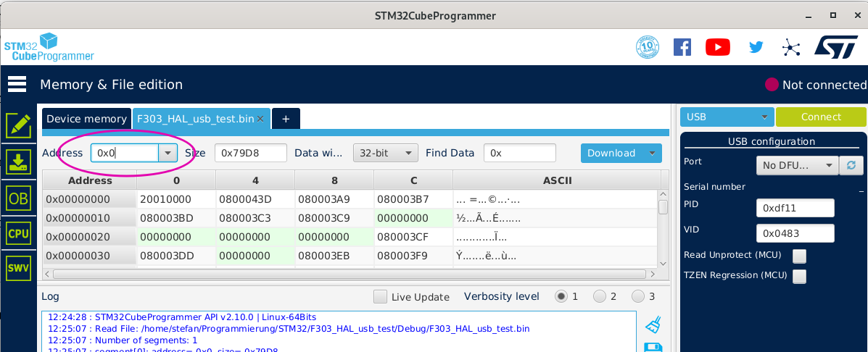Select verbosity level 1

pos(561,297)
